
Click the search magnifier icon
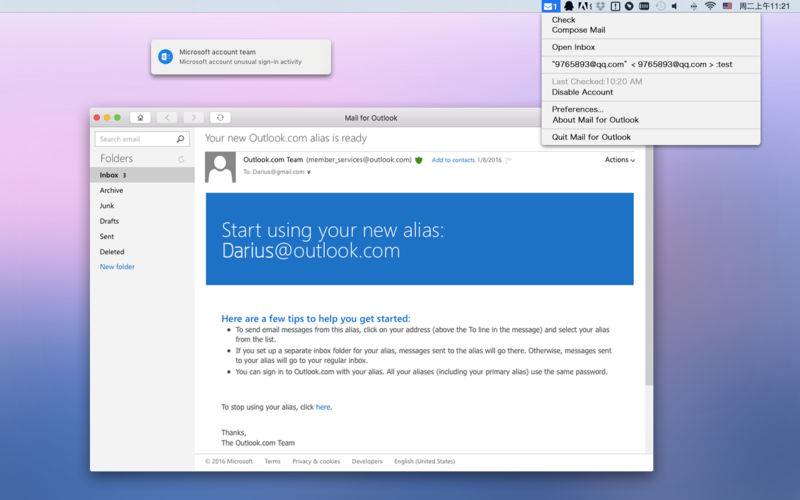pos(180,139)
